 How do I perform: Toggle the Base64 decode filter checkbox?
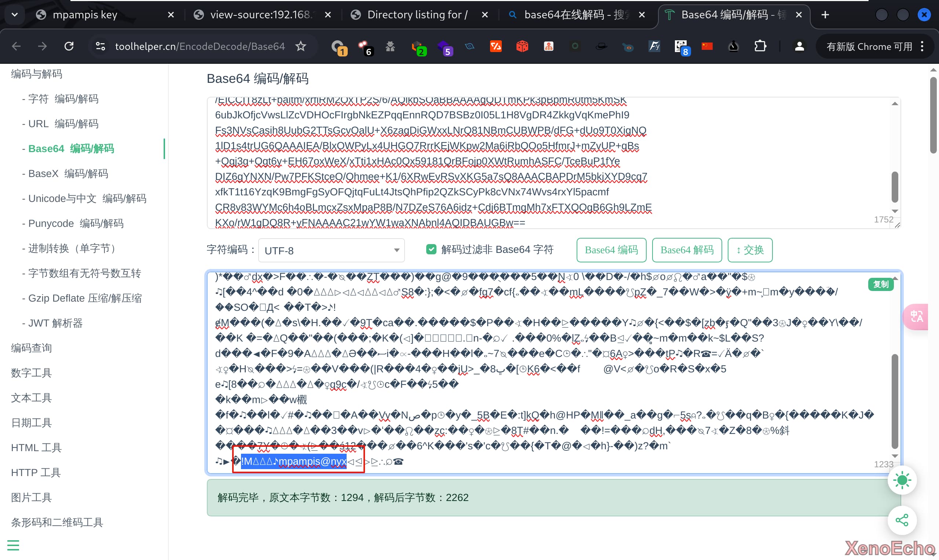pyautogui.click(x=431, y=250)
